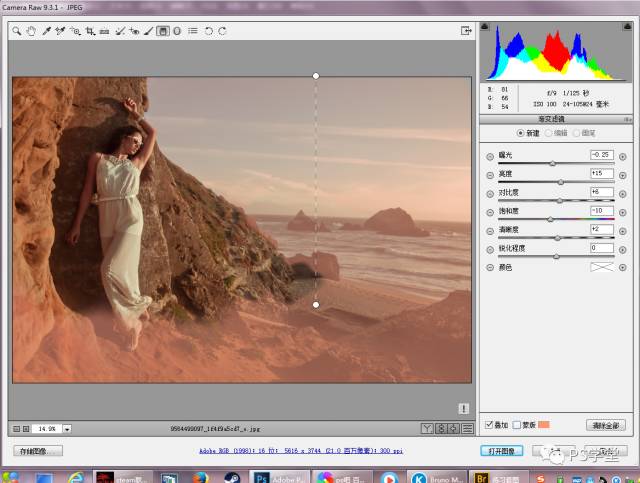Click the 清除全部 button
Screen dimensions: 640x483
(605, 425)
